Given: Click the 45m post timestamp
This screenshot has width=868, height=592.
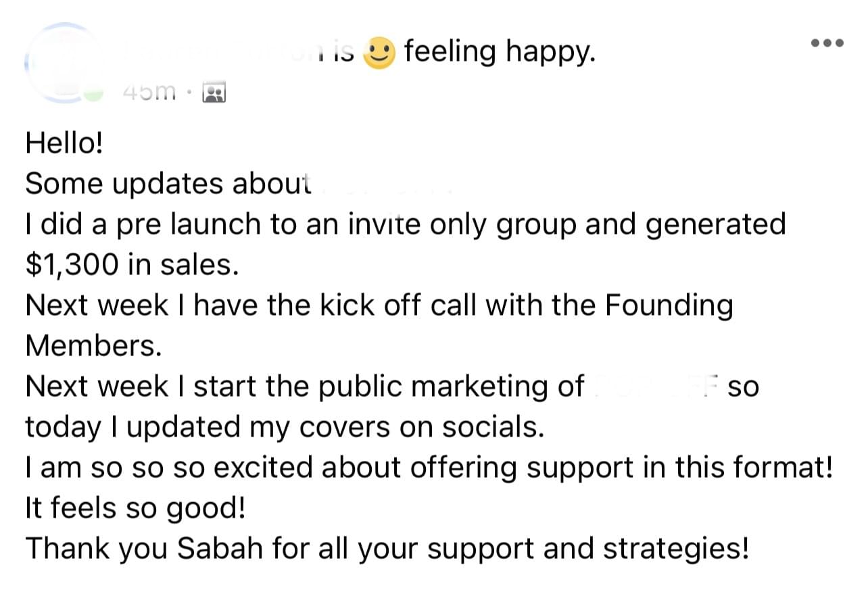Looking at the screenshot, I should point(150,92).
